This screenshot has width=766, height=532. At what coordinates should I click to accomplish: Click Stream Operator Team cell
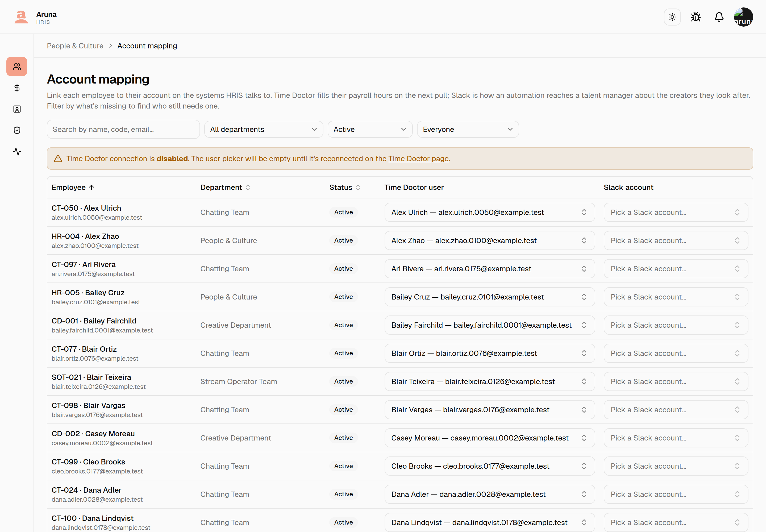click(x=239, y=381)
